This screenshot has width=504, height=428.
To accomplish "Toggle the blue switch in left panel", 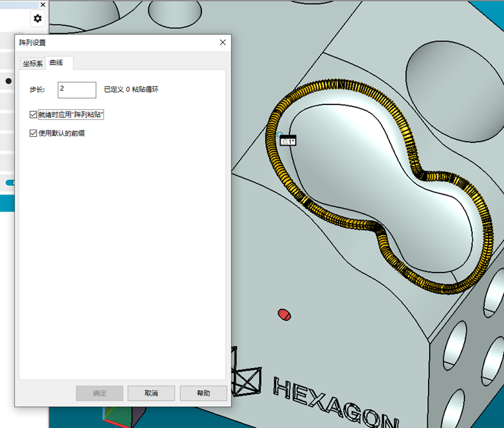I will [10, 183].
